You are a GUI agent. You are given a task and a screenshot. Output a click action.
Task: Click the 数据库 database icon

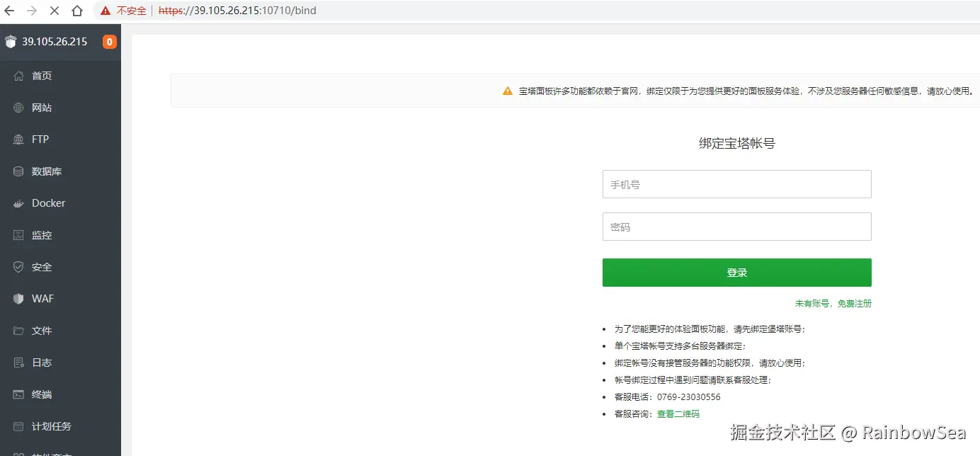(x=19, y=171)
